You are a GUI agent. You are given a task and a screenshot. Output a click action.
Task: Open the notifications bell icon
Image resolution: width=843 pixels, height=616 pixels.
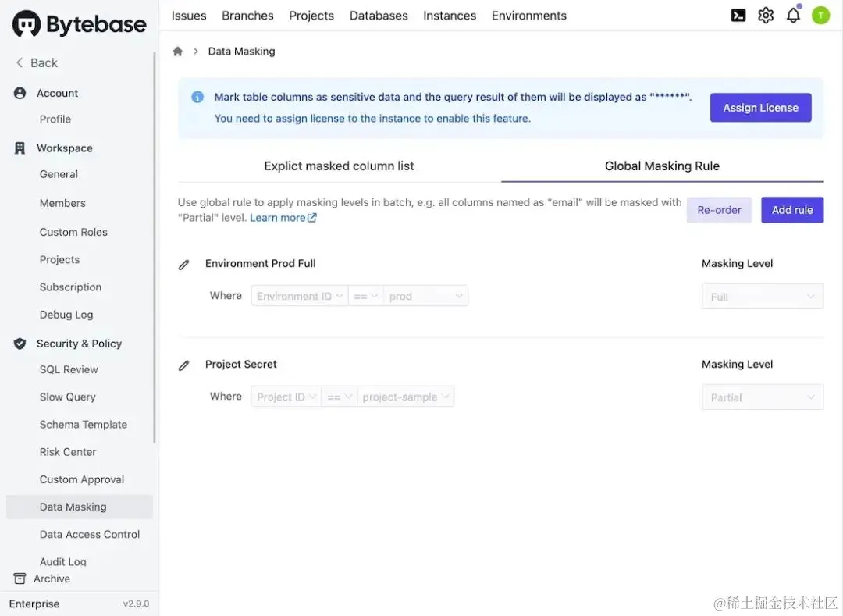point(793,16)
